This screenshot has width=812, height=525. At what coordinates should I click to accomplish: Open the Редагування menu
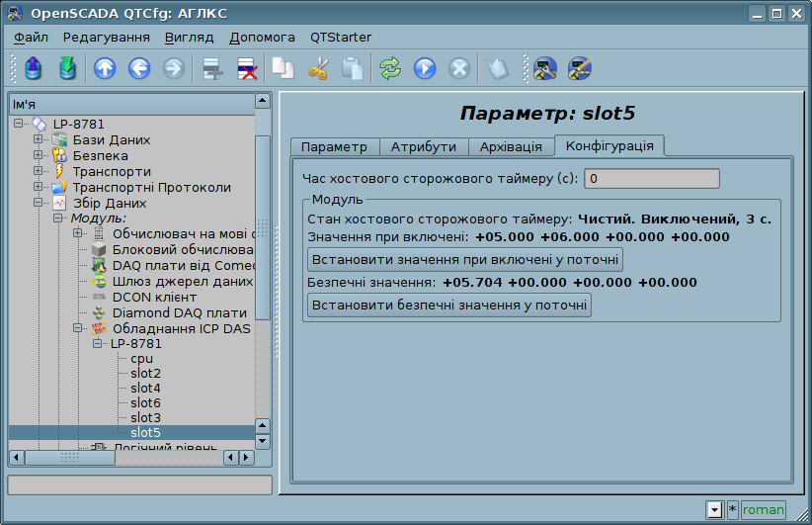[106, 38]
